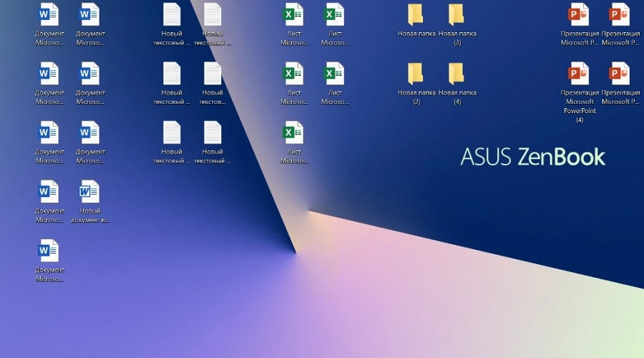Select text file left of Новый текстов...
This screenshot has width=644, height=358.
pos(172,84)
